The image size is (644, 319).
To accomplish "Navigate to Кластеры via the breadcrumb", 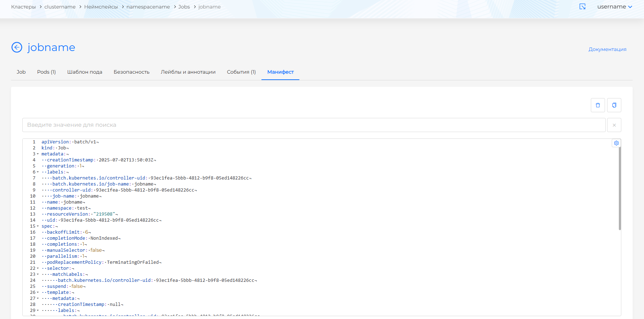I will click(23, 6).
